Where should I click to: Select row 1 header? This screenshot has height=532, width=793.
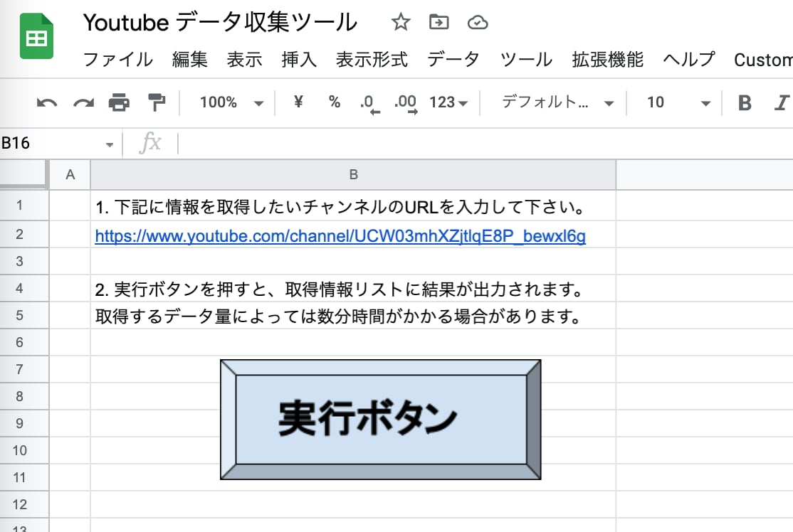[23, 205]
